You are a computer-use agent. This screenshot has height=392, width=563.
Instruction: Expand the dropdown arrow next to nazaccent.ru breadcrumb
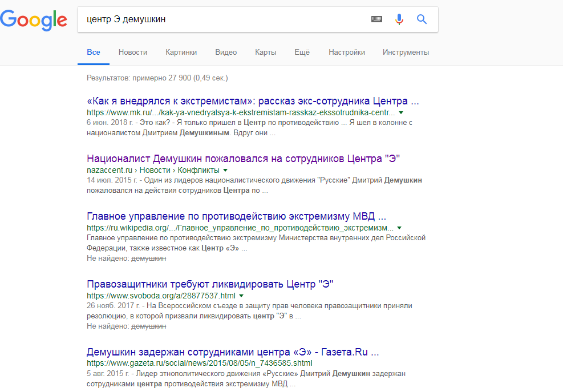click(225, 170)
